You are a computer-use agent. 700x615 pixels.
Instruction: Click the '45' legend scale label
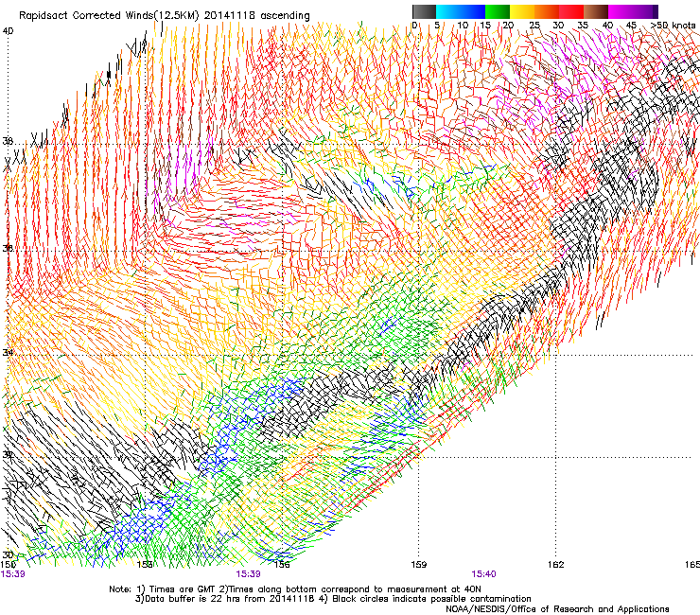click(631, 26)
